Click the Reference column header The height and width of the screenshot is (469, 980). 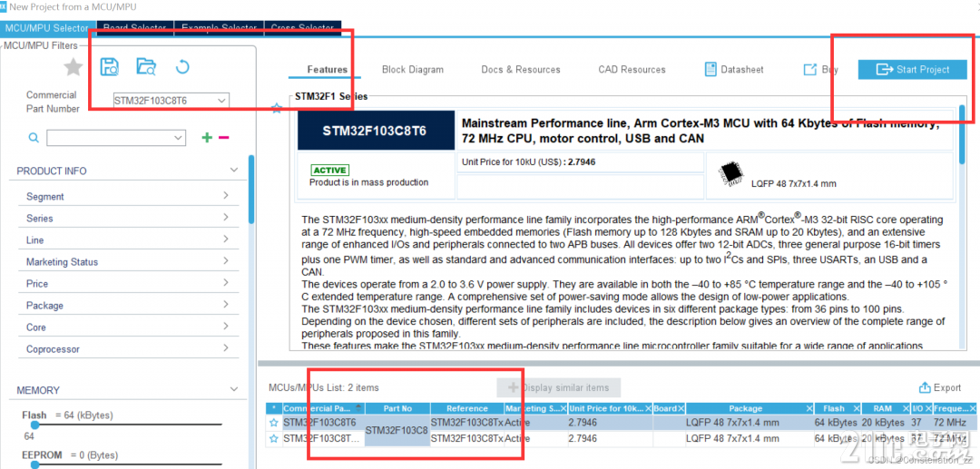467,408
